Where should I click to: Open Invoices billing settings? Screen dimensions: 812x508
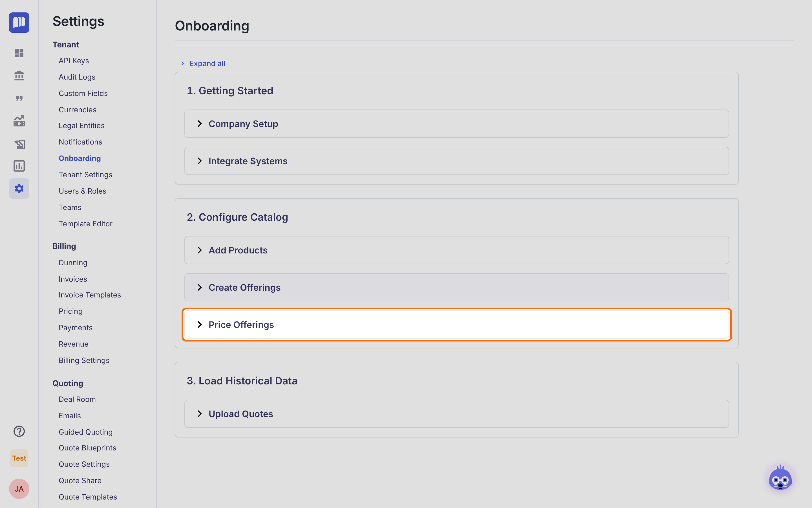[73, 279]
